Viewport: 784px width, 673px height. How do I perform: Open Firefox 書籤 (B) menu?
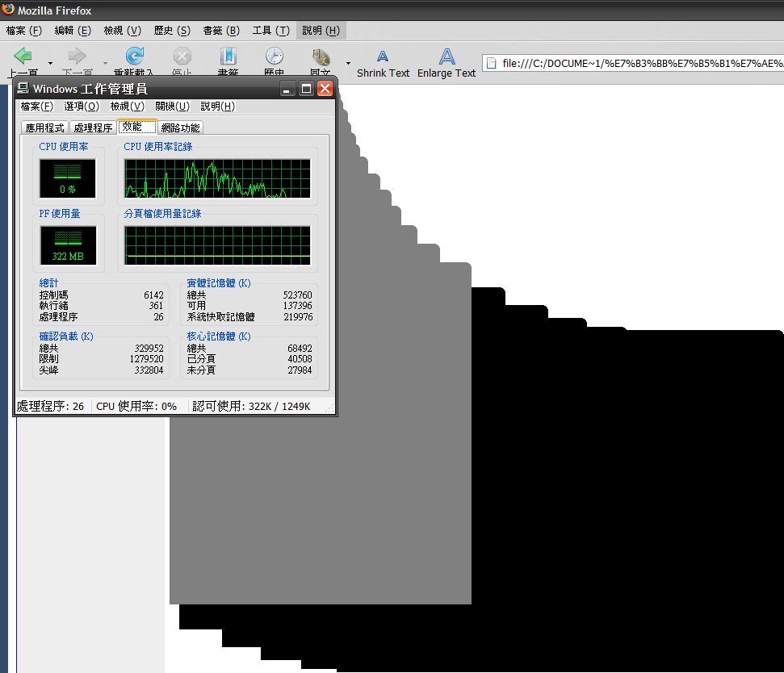(221, 31)
